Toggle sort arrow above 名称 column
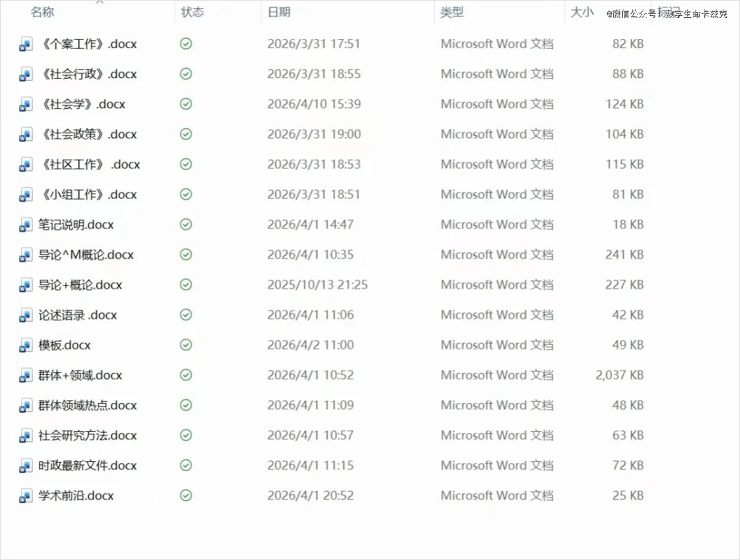 click(99, 2)
